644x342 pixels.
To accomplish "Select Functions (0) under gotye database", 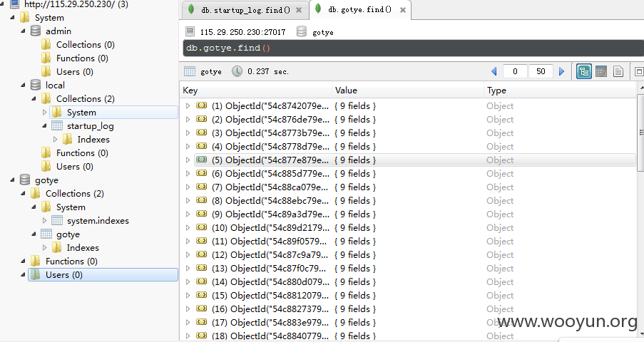I will [x=71, y=261].
